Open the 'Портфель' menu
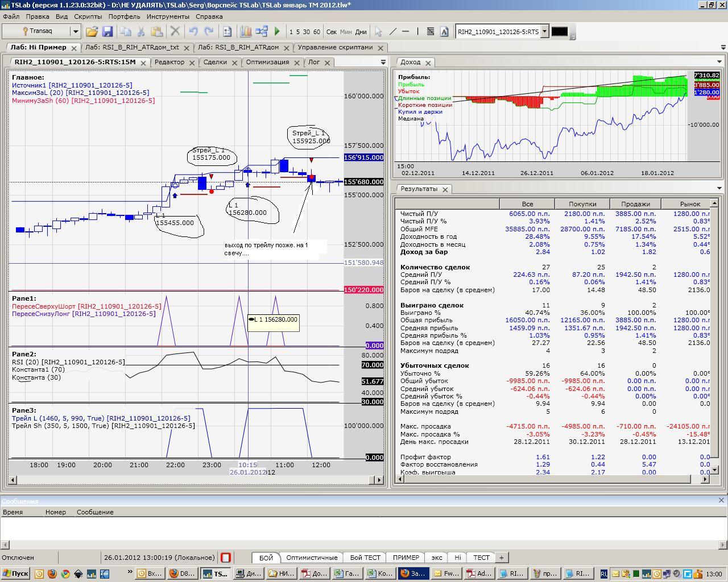 [x=124, y=16]
